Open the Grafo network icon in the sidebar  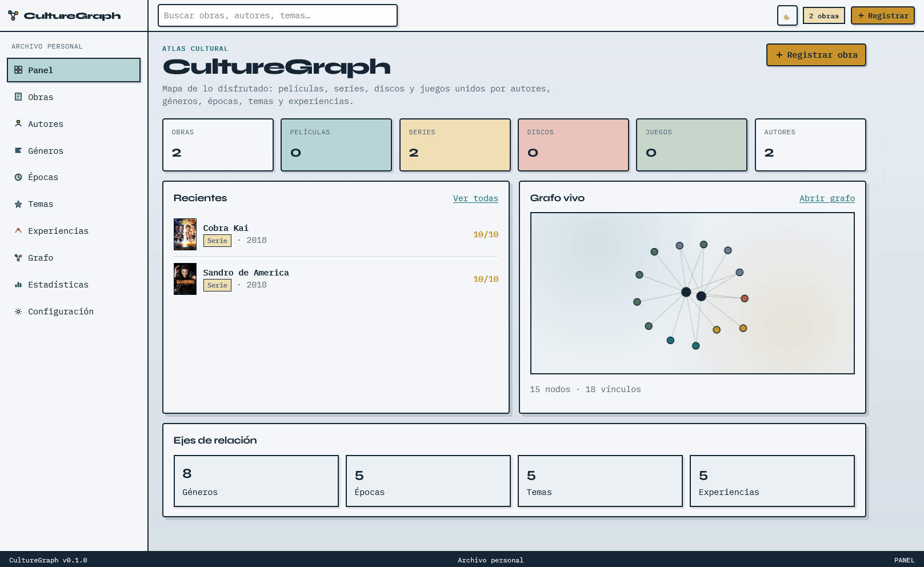pos(18,258)
